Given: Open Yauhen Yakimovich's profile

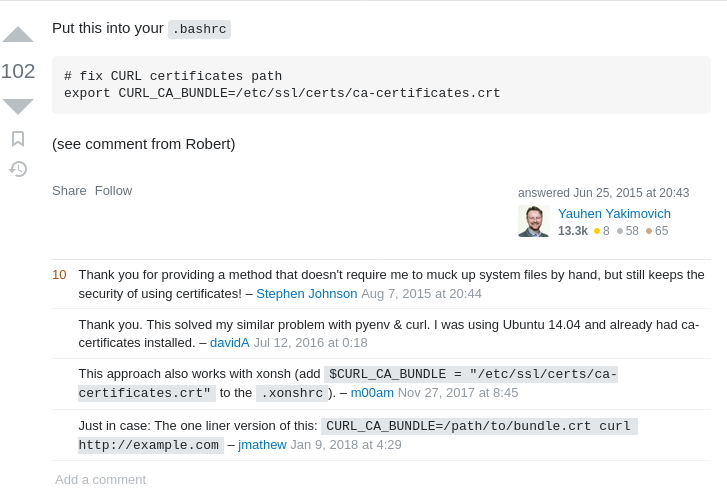Looking at the screenshot, I should click(x=614, y=213).
